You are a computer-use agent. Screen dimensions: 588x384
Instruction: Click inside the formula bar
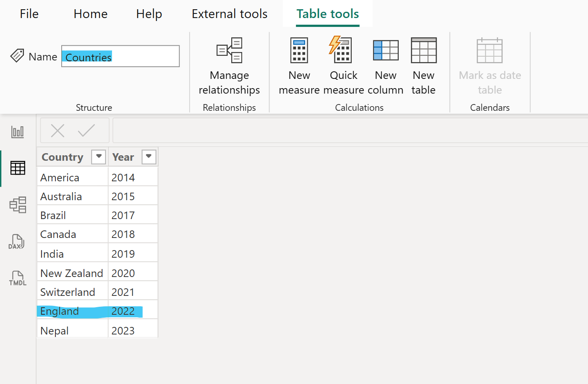348,131
